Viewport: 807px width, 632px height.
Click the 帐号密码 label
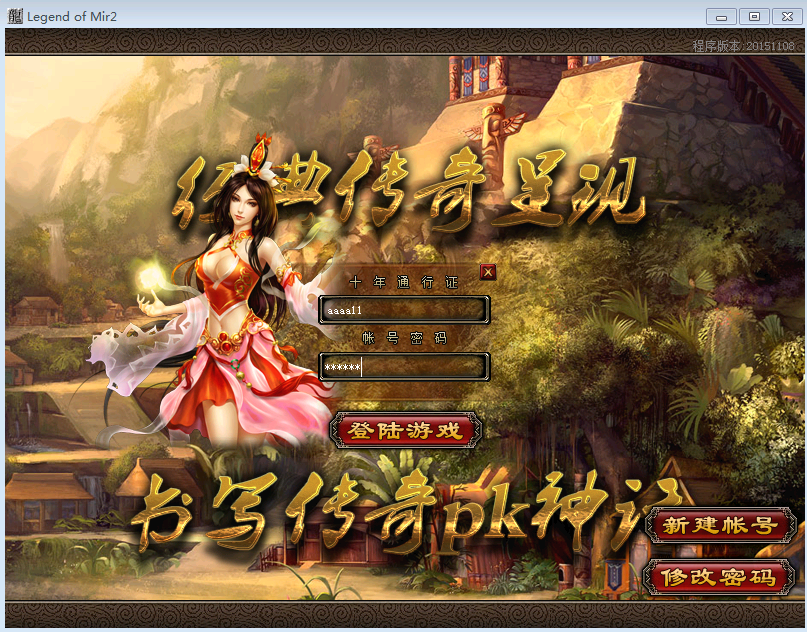(x=404, y=338)
